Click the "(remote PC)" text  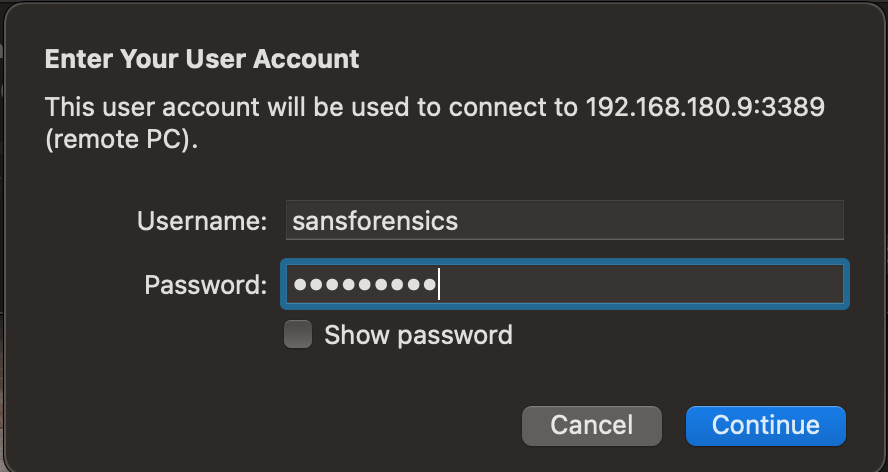point(122,139)
